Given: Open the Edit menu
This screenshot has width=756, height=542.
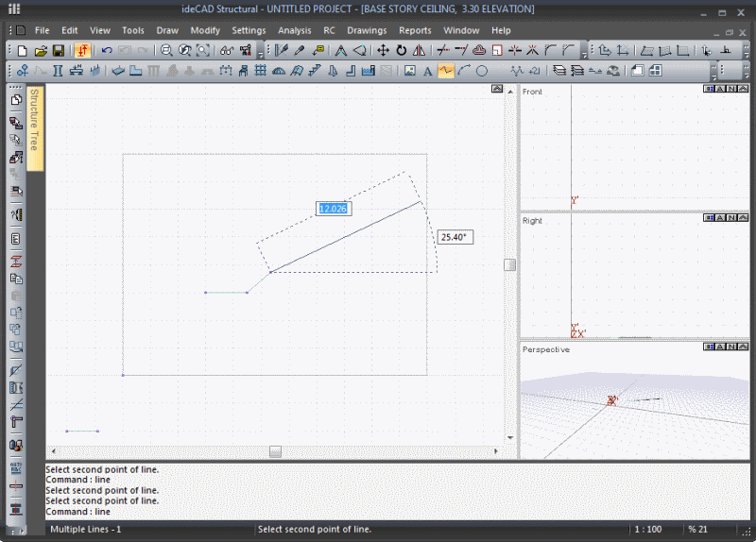Looking at the screenshot, I should [69, 30].
